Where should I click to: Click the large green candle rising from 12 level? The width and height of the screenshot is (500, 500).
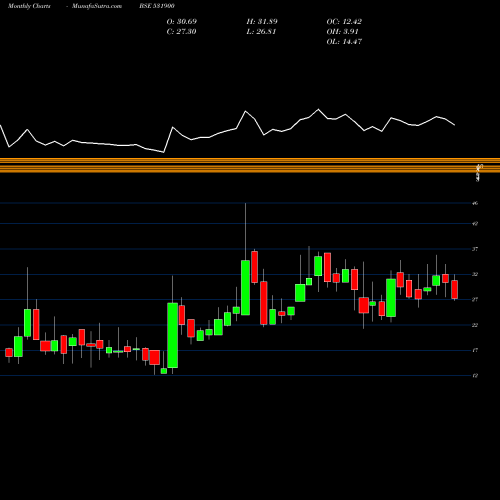pos(172,335)
